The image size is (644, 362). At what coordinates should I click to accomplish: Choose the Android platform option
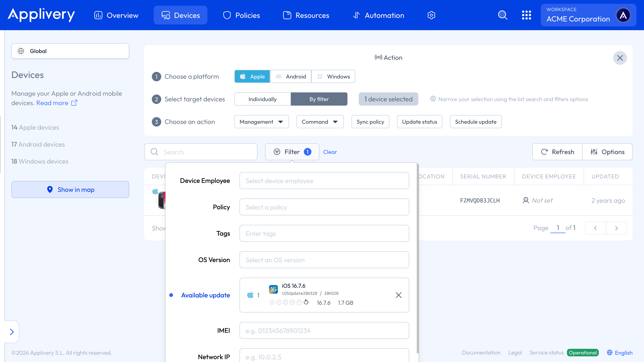pos(291,77)
